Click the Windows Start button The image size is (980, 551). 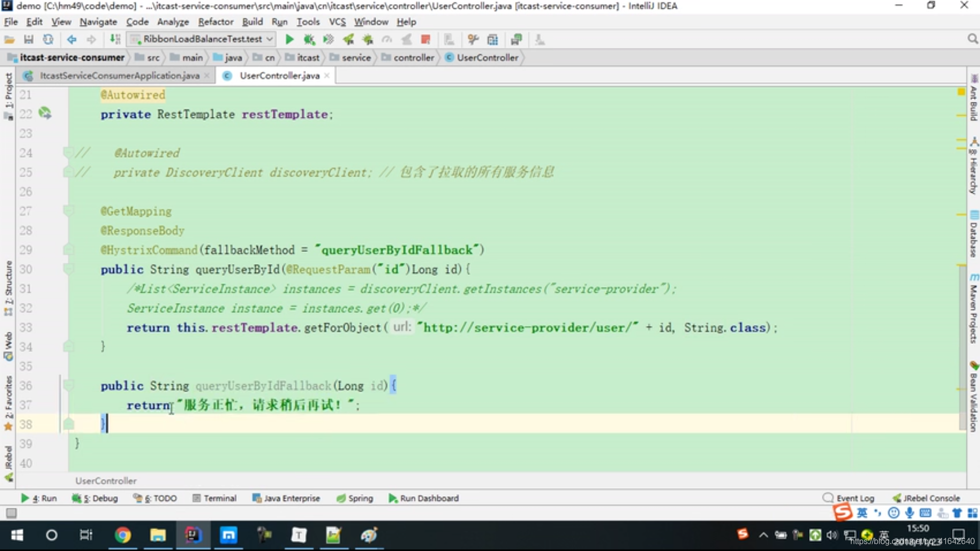pyautogui.click(x=17, y=535)
